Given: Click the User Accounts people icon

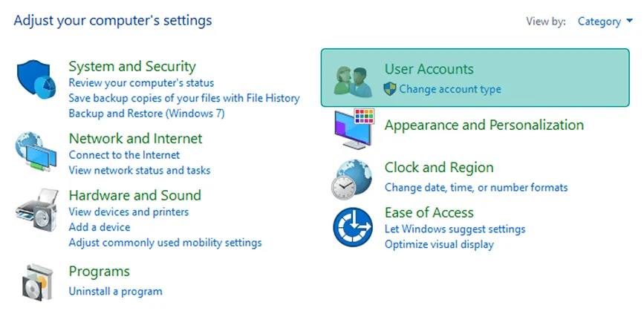Looking at the screenshot, I should pyautogui.click(x=352, y=82).
